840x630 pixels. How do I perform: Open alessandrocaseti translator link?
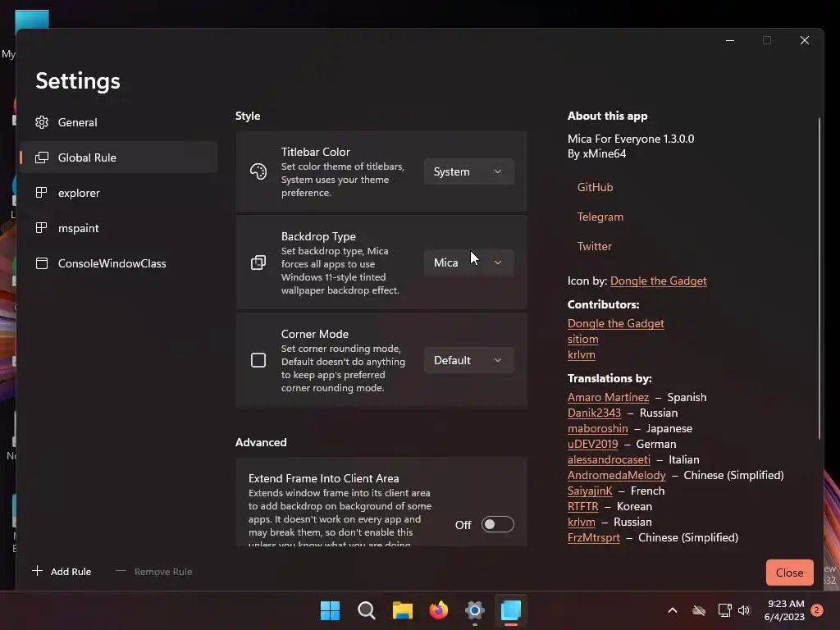[x=609, y=459]
